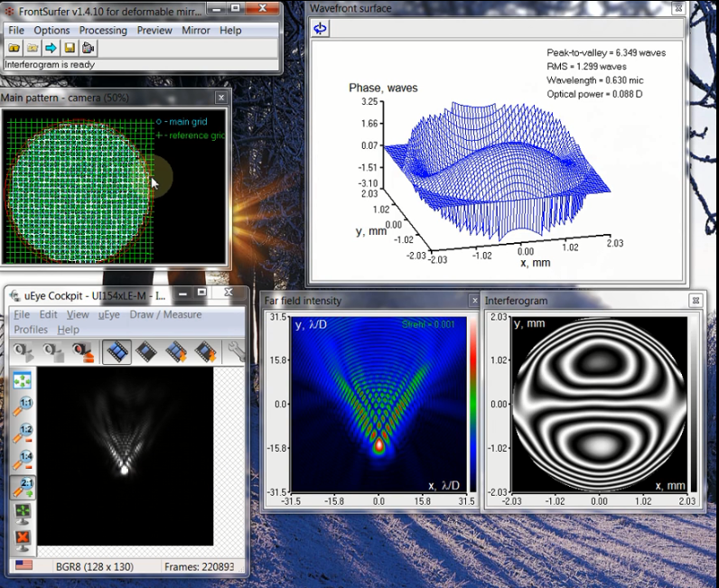
Task: Click the camera icon with orange mark in uEye Cockpit
Action: pyautogui.click(x=82, y=352)
